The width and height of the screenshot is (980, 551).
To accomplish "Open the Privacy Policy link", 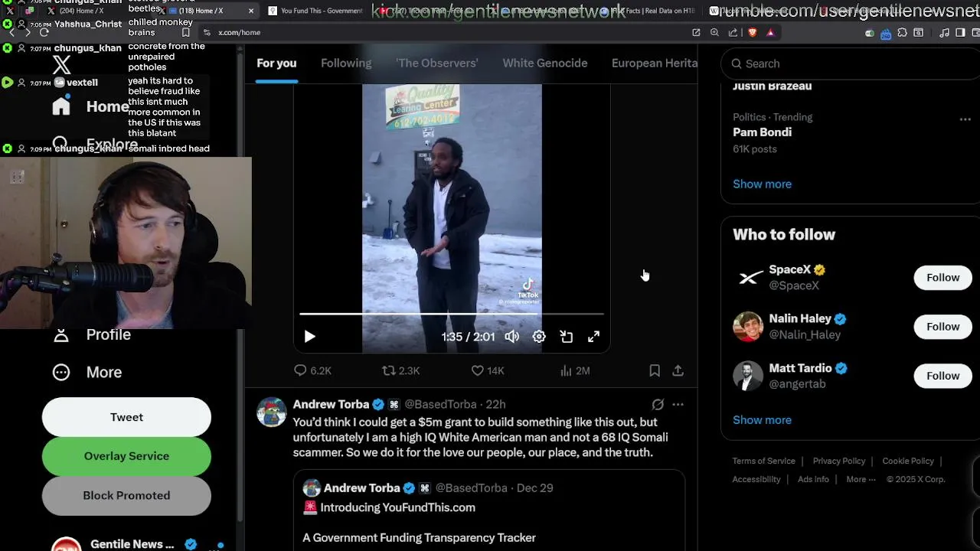I will pos(838,461).
